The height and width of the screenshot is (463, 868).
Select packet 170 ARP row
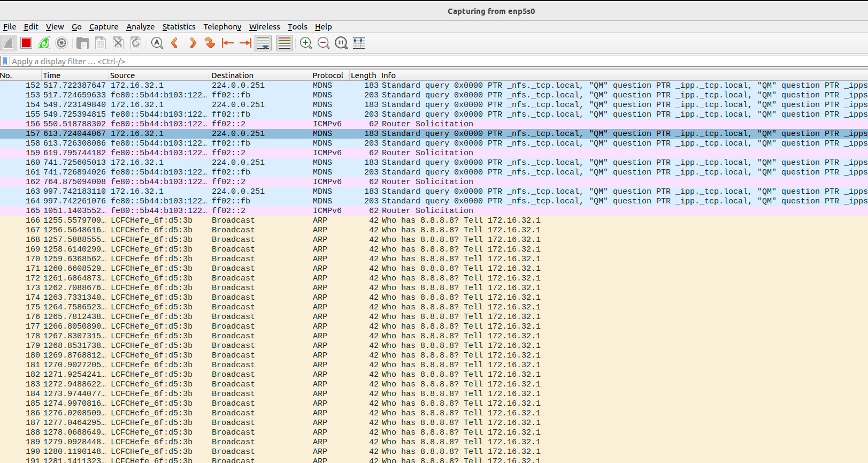(434, 259)
